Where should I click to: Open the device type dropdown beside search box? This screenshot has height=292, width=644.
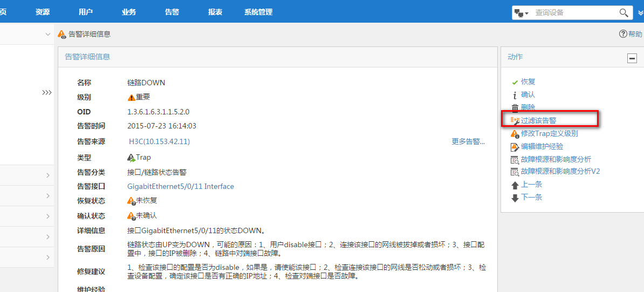tap(521, 12)
